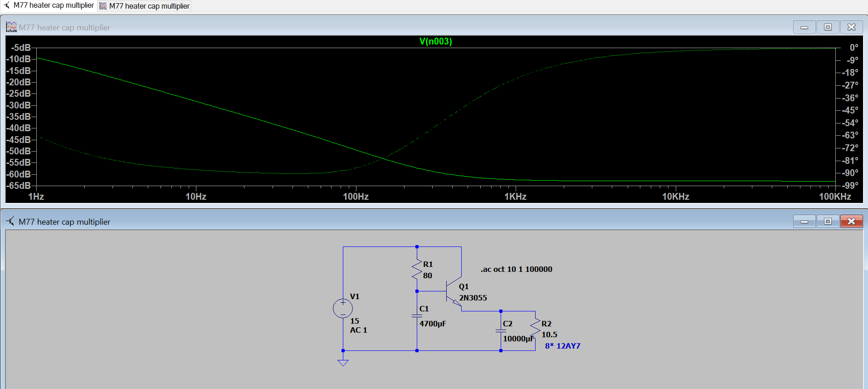Click the -35dB label on magnitude axis
The image size is (868, 389).
[x=19, y=117]
